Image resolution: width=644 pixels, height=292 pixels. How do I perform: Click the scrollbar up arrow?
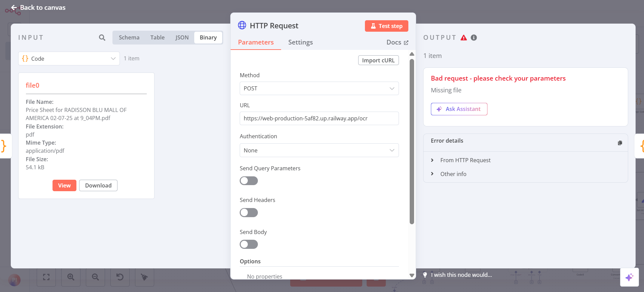pyautogui.click(x=412, y=54)
